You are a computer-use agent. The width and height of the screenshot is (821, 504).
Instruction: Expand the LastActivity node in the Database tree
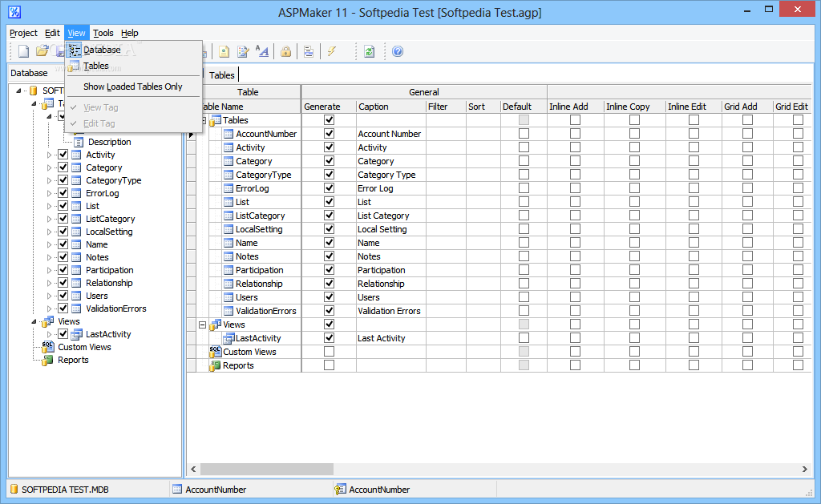pyautogui.click(x=49, y=334)
